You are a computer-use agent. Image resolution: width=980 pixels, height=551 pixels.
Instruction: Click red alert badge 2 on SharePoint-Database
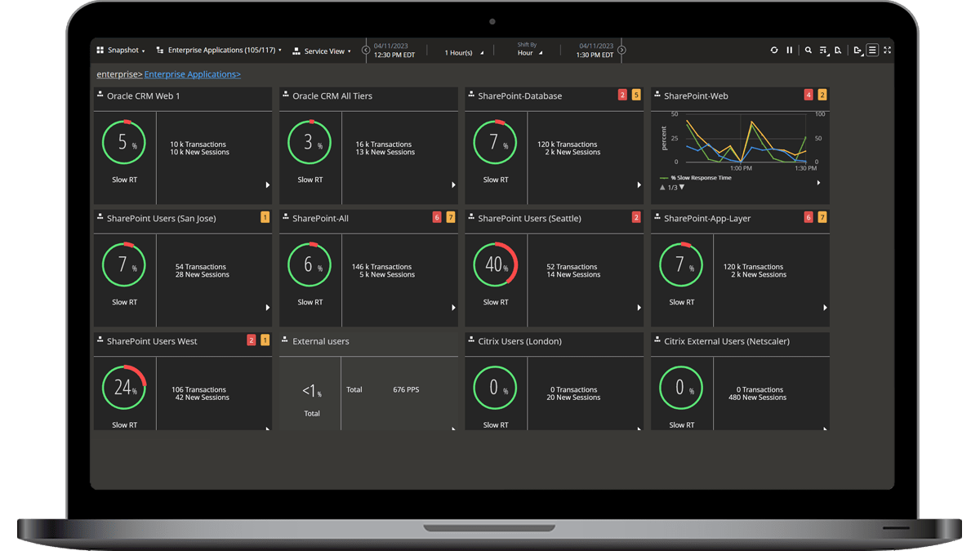[622, 96]
